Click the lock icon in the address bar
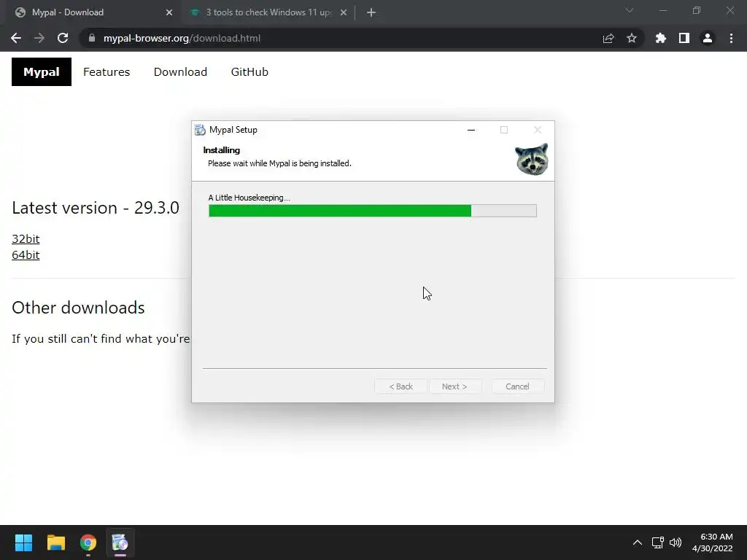The image size is (747, 560). point(92,38)
